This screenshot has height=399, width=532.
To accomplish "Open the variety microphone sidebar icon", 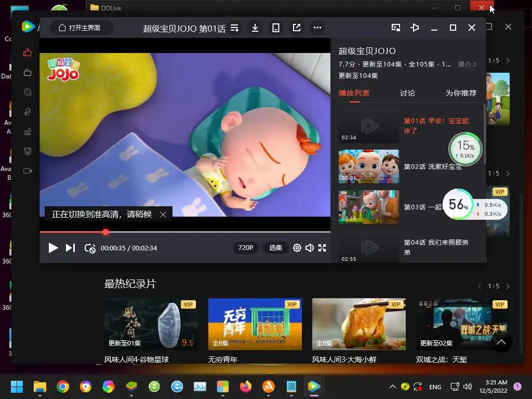I will 28,112.
